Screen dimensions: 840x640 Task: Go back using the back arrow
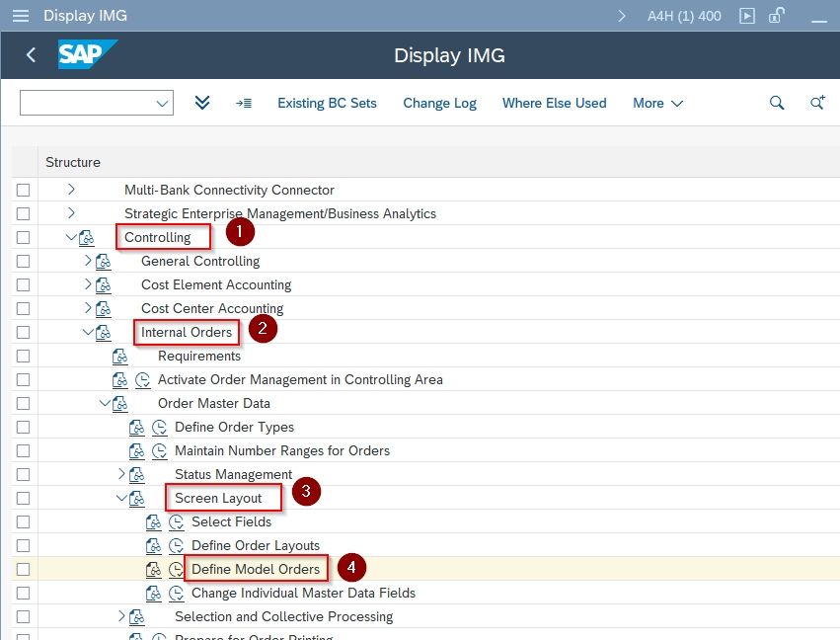[31, 54]
